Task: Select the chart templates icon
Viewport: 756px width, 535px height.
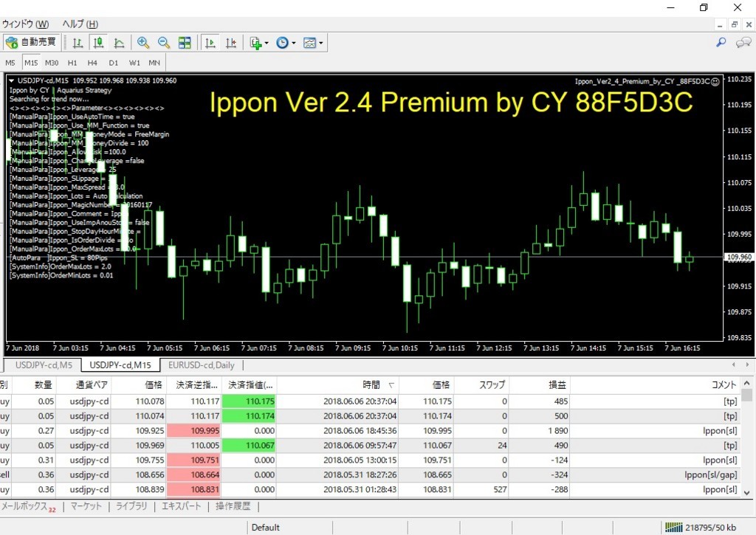Action: click(x=310, y=43)
